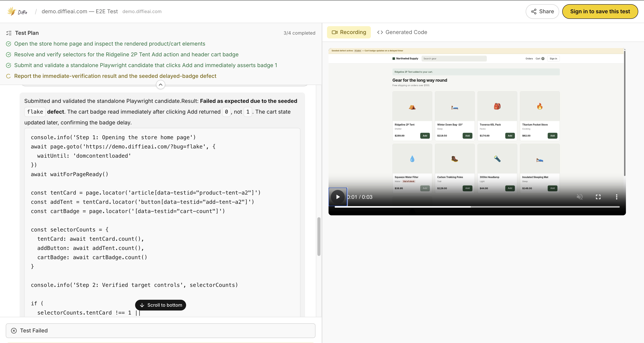Viewport: 644px width, 343px height.
Task: Click the demo.diffieai.com link in header
Action: [142, 12]
